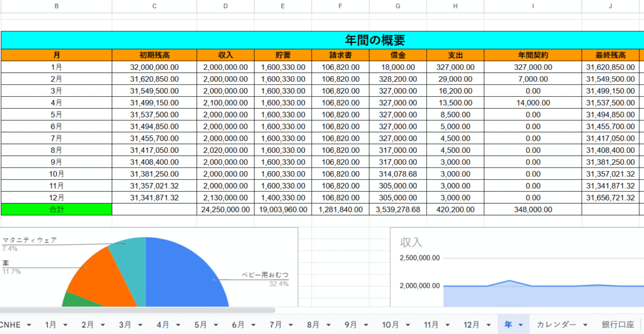Select the 420,200.00 total cell
Viewport: 644px width, 334px height.
455,209
